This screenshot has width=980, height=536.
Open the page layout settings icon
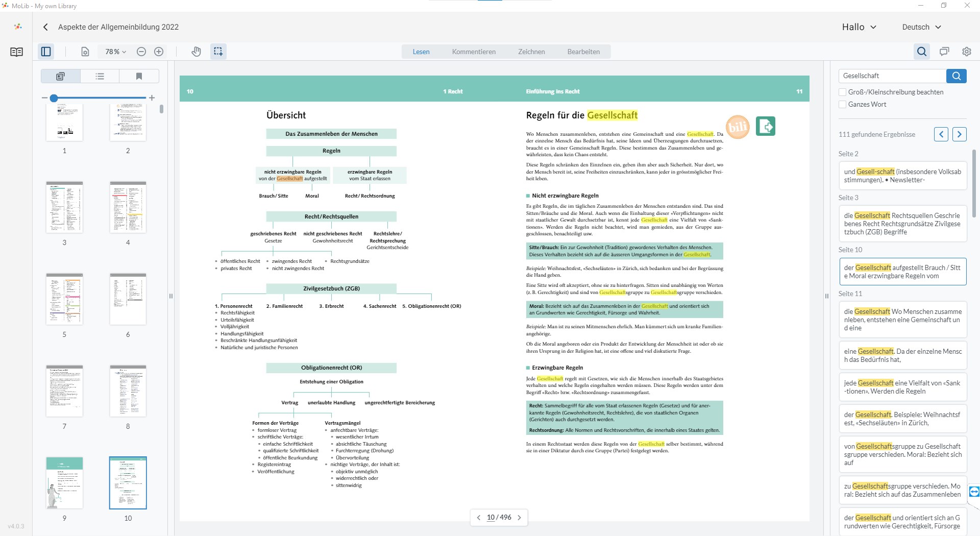[x=85, y=52]
